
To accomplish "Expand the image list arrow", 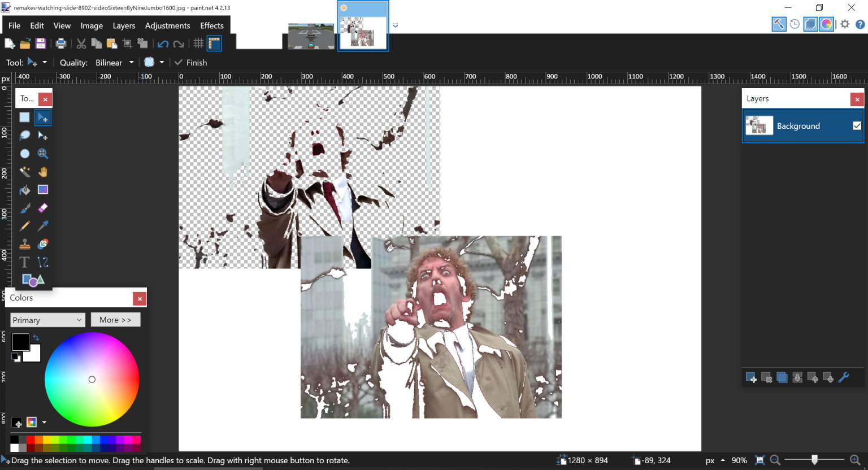I will tap(396, 25).
